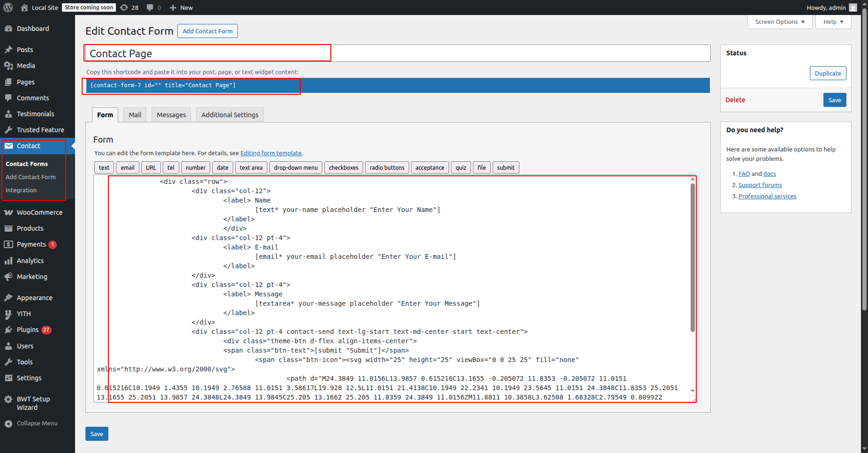Go to Media library in sidebar

[26, 66]
